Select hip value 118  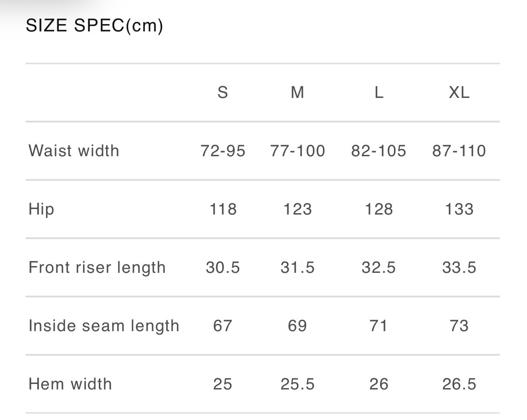pyautogui.click(x=223, y=209)
